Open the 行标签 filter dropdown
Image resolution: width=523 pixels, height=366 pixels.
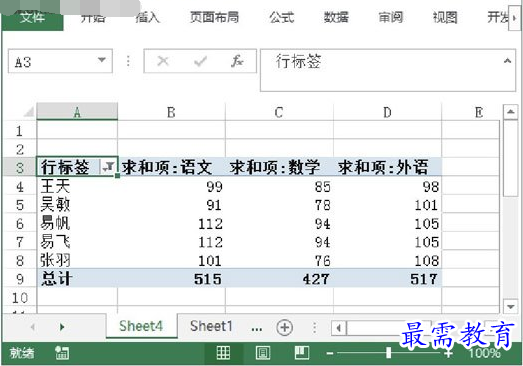108,167
